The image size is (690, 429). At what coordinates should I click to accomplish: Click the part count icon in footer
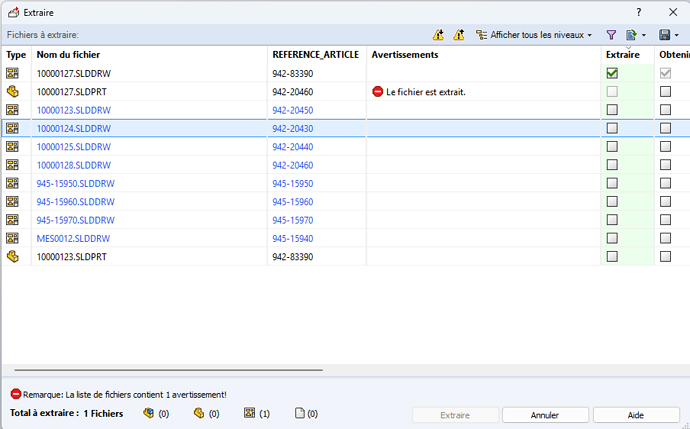(199, 413)
